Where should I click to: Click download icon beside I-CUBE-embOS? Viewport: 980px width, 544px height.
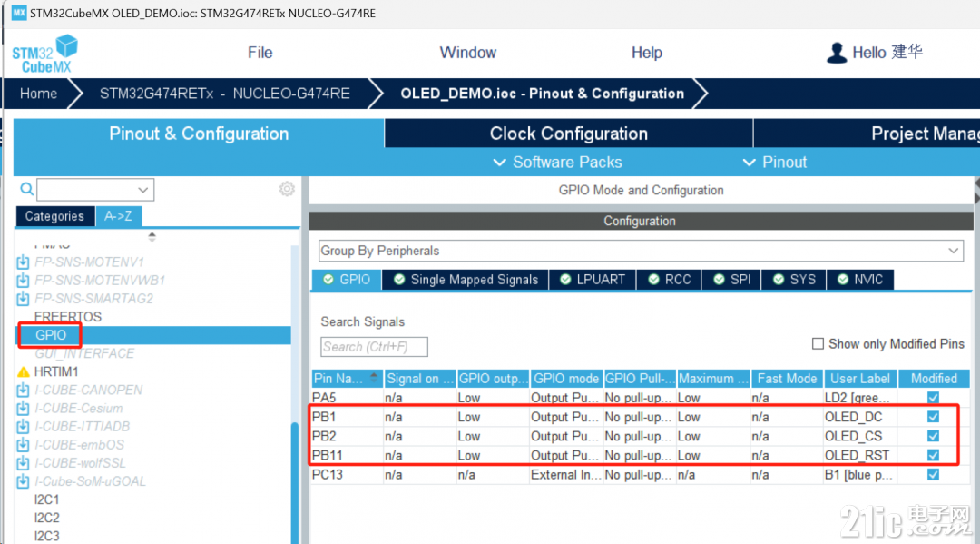point(23,445)
